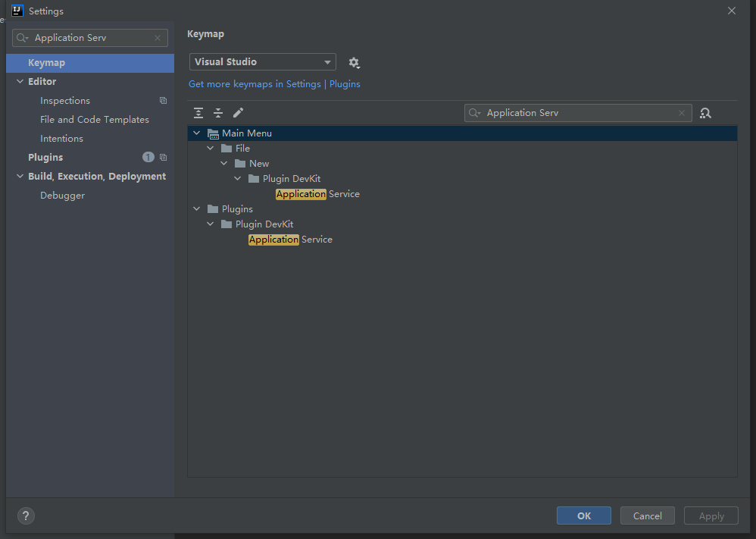Screen dimensions: 756x539
Task: Click the Expand All toolbar icon
Action: coord(198,113)
